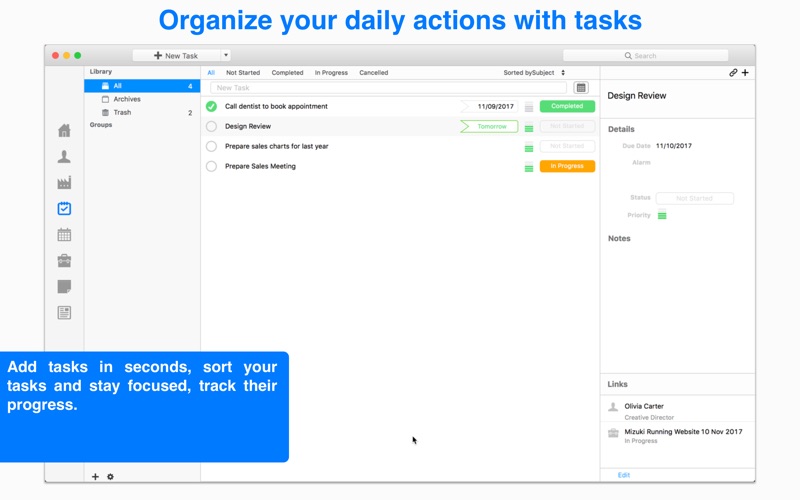Select the Tasks checklist sidebar icon
This screenshot has height=500, width=800.
[64, 209]
